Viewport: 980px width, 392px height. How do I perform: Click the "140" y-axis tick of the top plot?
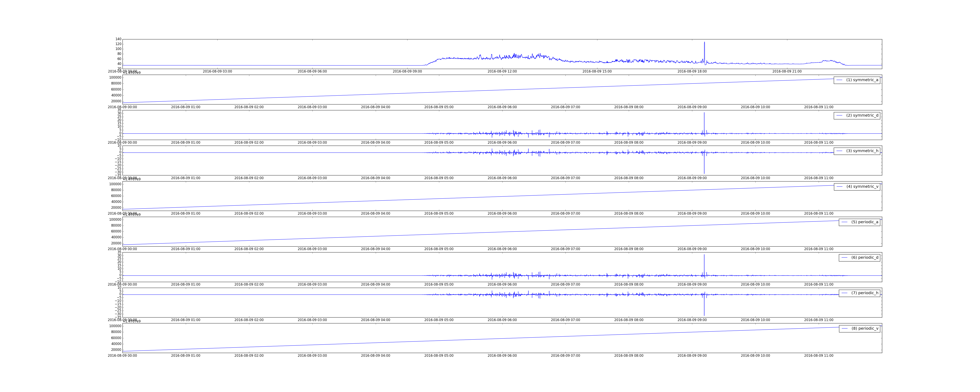click(x=118, y=39)
